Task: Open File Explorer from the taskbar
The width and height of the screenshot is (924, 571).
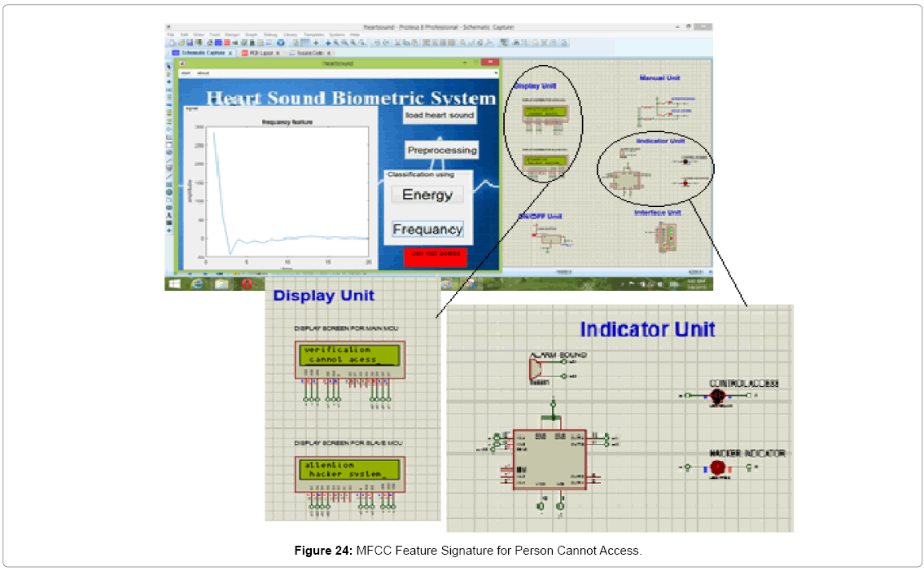Action: [x=221, y=284]
